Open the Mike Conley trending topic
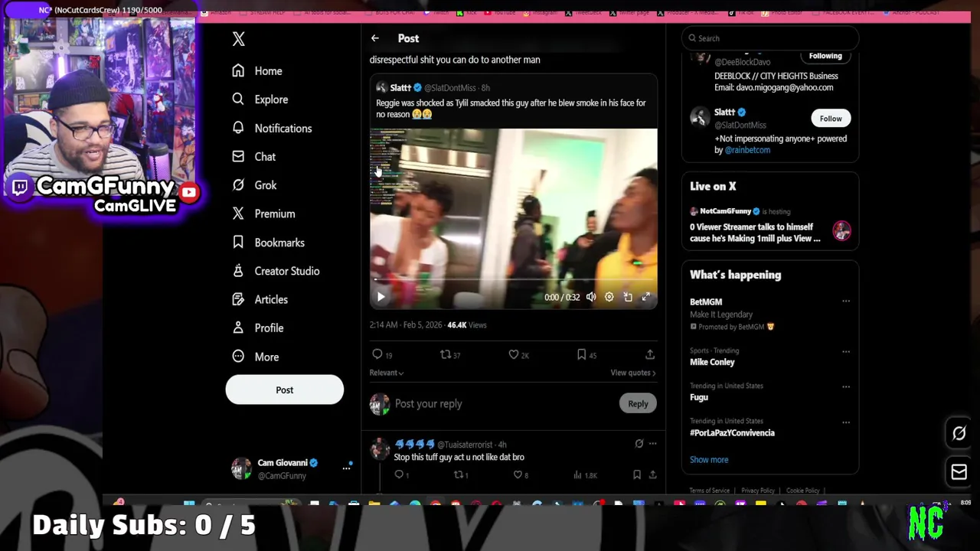This screenshot has height=551, width=980. [x=712, y=362]
